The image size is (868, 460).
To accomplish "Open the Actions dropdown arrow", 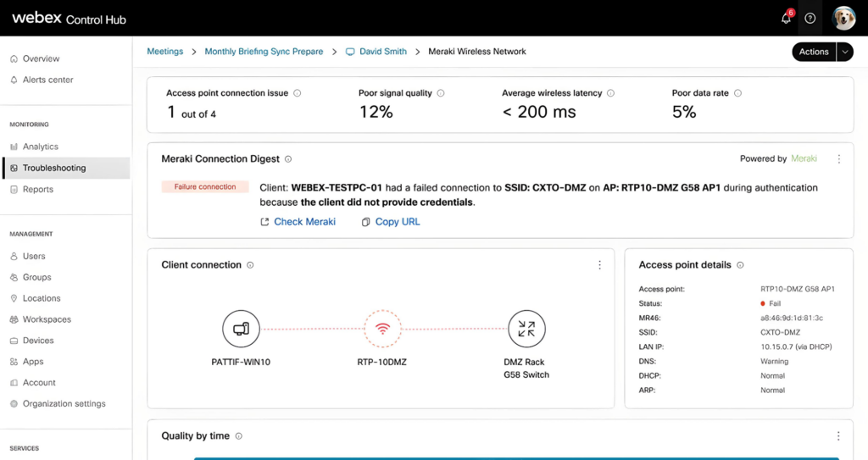I will coord(845,52).
